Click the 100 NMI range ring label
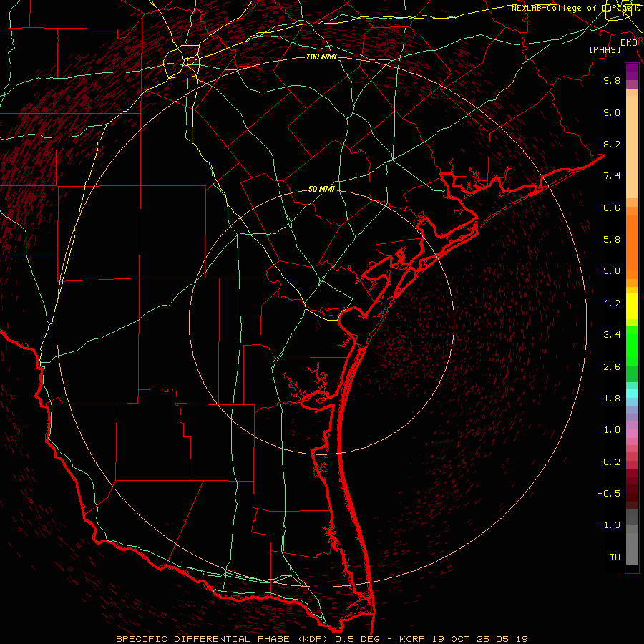 [x=321, y=57]
